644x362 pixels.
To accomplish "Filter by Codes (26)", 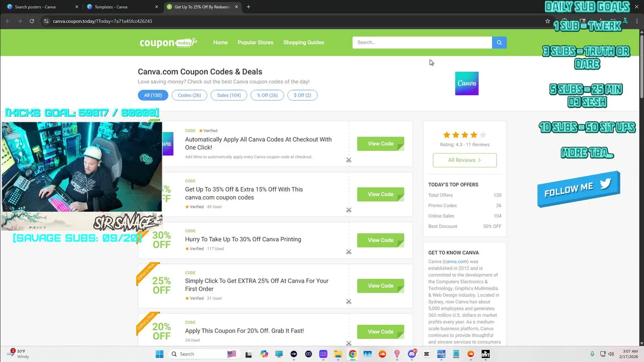I will 189,95.
